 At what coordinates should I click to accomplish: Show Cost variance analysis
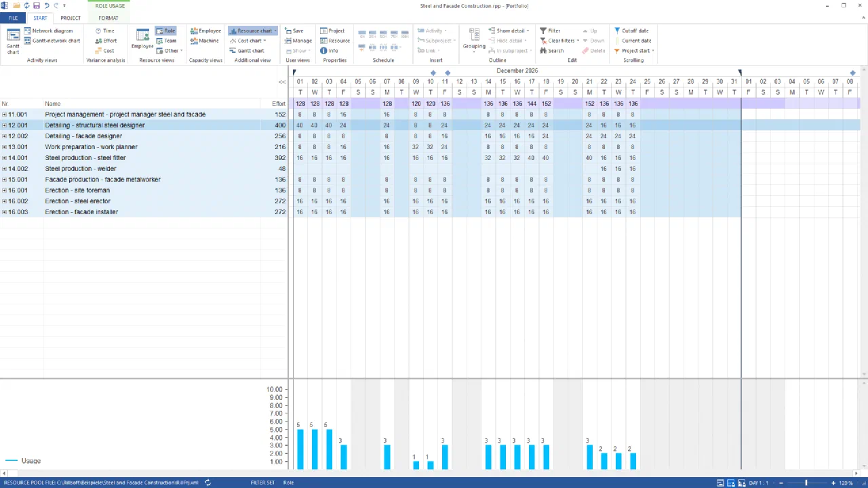point(104,51)
